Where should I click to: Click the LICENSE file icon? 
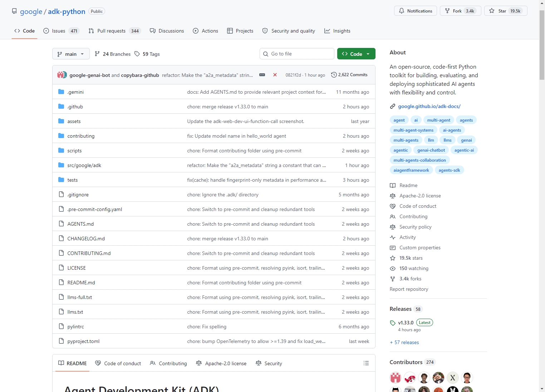(x=61, y=268)
